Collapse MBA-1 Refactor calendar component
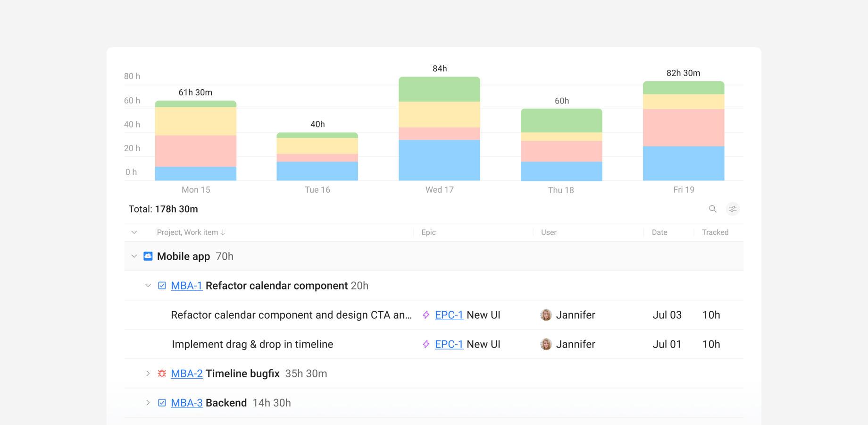The height and width of the screenshot is (425, 868). (x=148, y=286)
